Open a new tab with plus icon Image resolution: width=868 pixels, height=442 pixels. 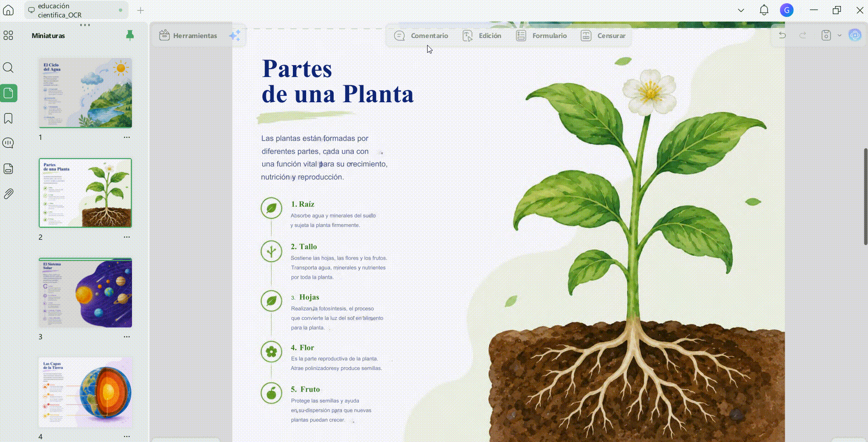[141, 10]
